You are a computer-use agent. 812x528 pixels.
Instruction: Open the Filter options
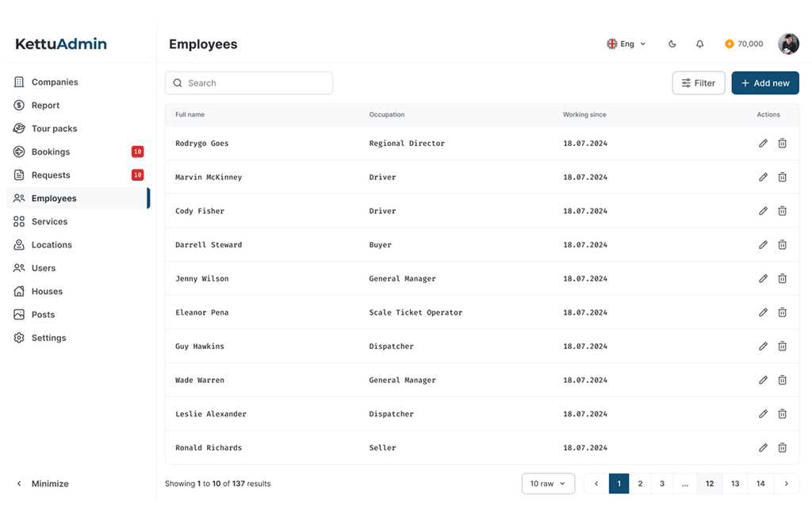pyautogui.click(x=698, y=83)
